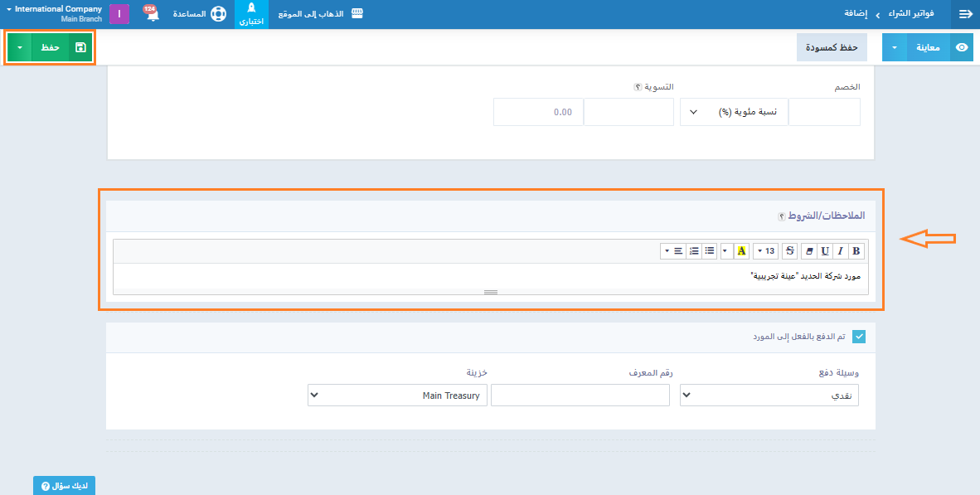Expand the green save button arrow
This screenshot has width=980, height=495.
click(x=19, y=48)
